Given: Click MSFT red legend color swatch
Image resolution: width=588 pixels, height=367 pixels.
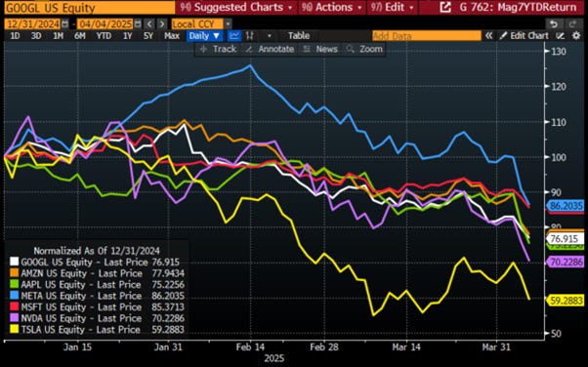Looking at the screenshot, I should pos(14,306).
